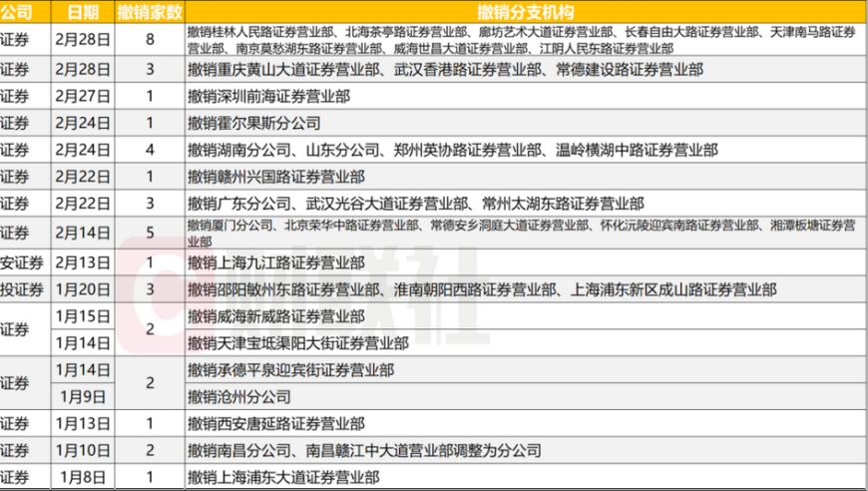Click the 撤销天津宝坻渠阳大街证券营业部 cell

297,342
